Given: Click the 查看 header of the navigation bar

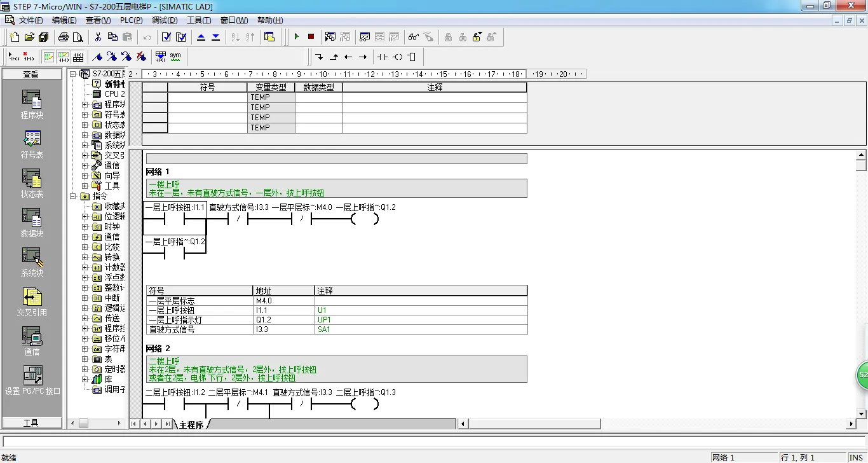Looking at the screenshot, I should [31, 74].
